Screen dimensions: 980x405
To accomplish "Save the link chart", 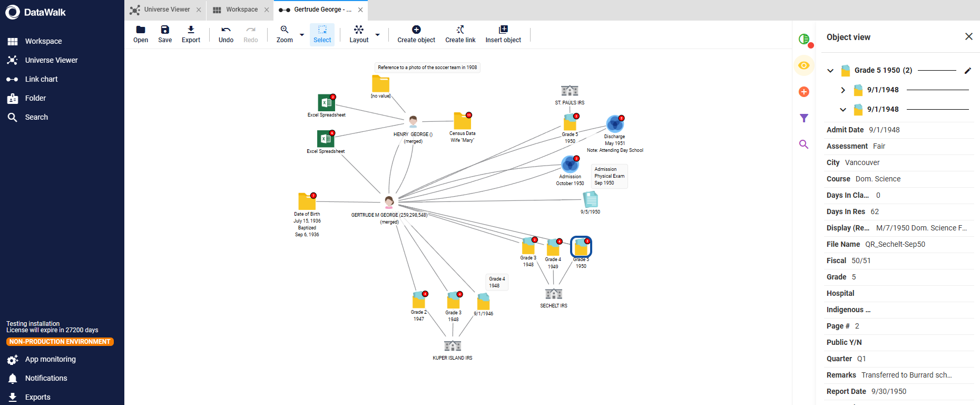I will (x=165, y=34).
